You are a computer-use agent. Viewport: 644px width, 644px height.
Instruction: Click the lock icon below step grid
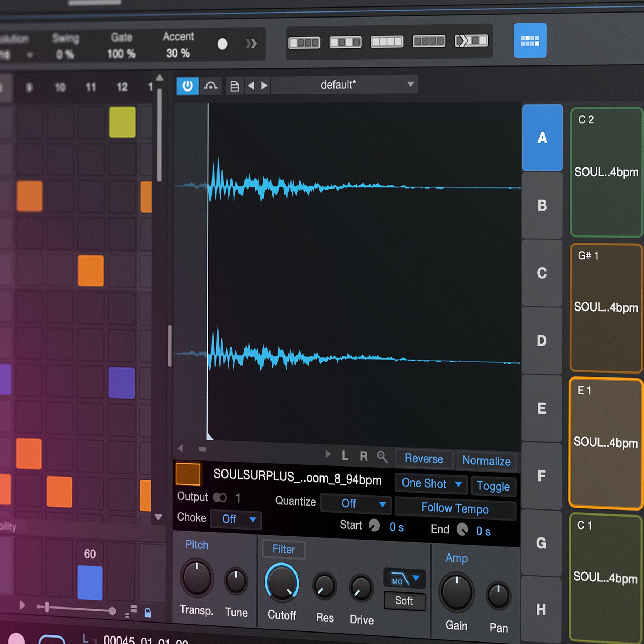point(147,613)
